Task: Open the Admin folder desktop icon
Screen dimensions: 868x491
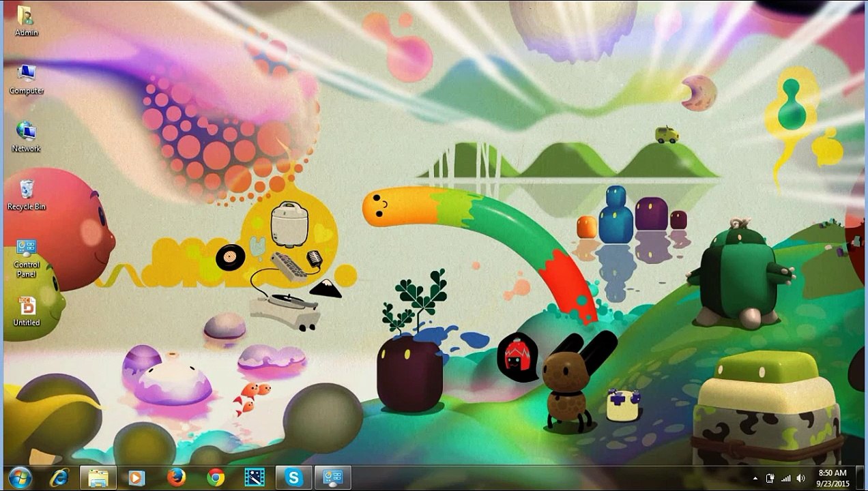Action: (27, 20)
